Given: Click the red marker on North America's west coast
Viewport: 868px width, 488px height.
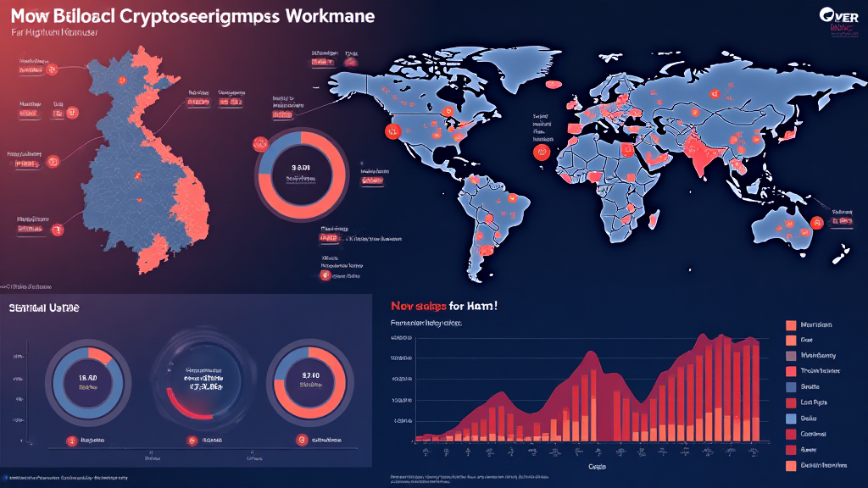Looking at the screenshot, I should 392,130.
